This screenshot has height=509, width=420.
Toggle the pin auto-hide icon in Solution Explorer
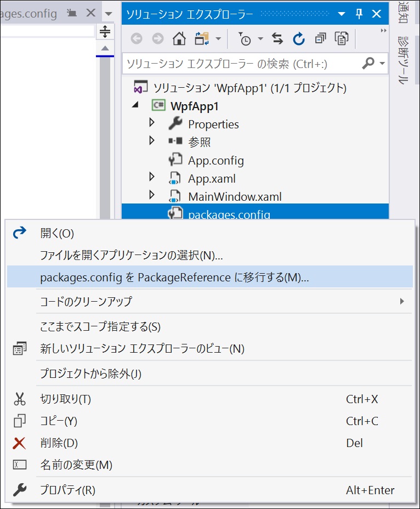click(359, 14)
